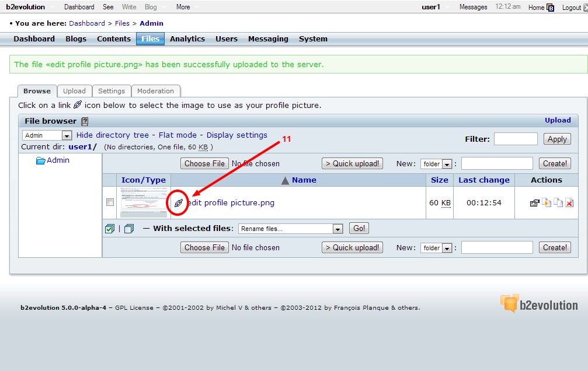Open the Blog menu in top bar
Viewport: 588px width, 371px height.
[151, 7]
